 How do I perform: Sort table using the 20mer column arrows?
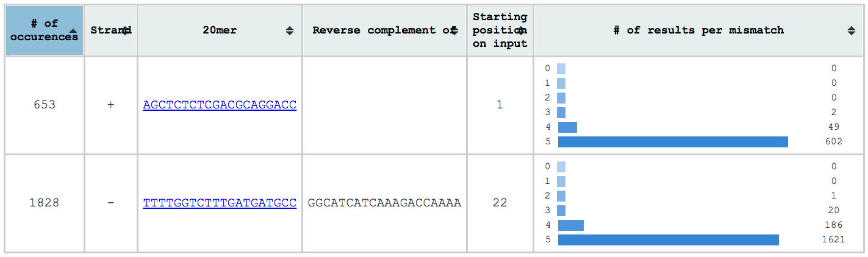tap(290, 30)
